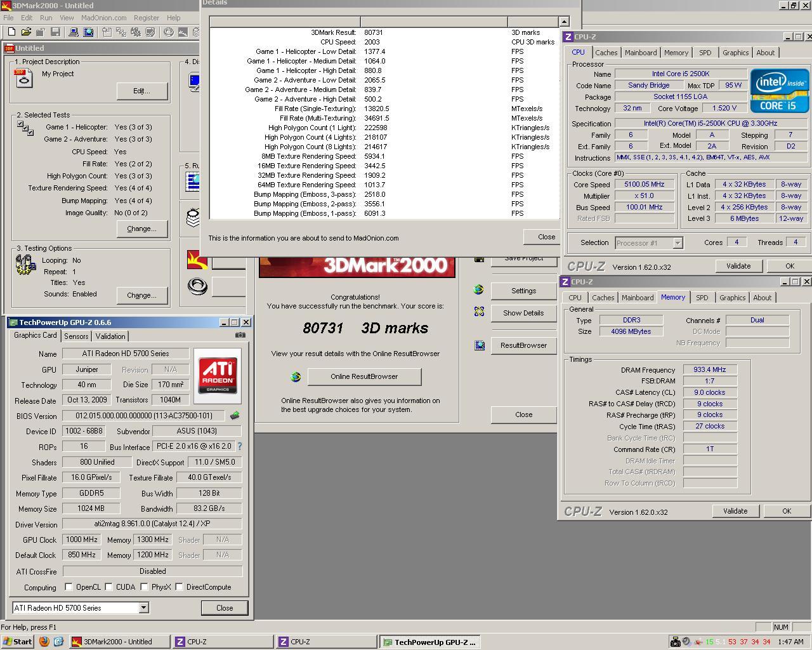The height and width of the screenshot is (650, 812).
Task: Enable the OpenCL checkbox in GPU-Z
Action: click(x=69, y=587)
